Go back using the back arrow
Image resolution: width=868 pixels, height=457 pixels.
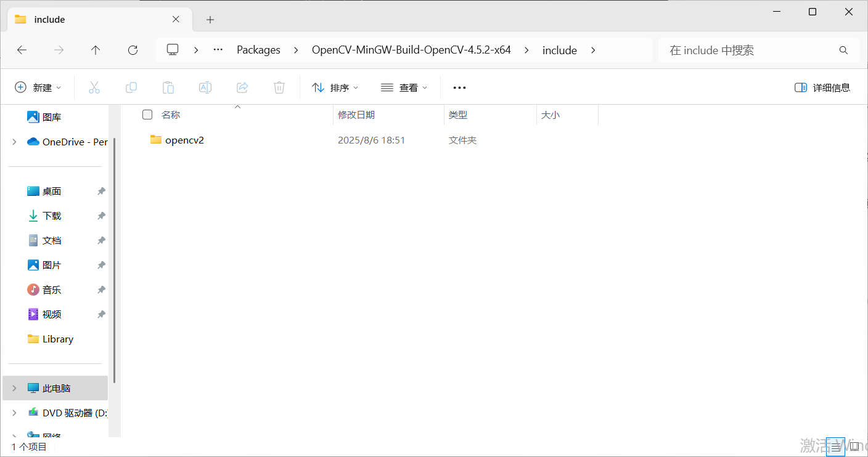pos(22,50)
